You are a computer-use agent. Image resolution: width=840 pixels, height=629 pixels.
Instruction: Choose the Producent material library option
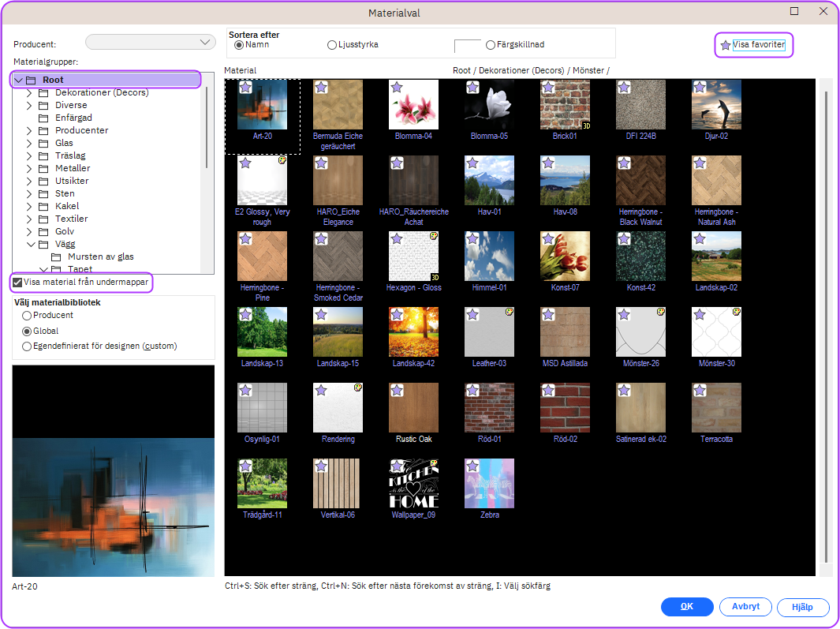coord(28,316)
